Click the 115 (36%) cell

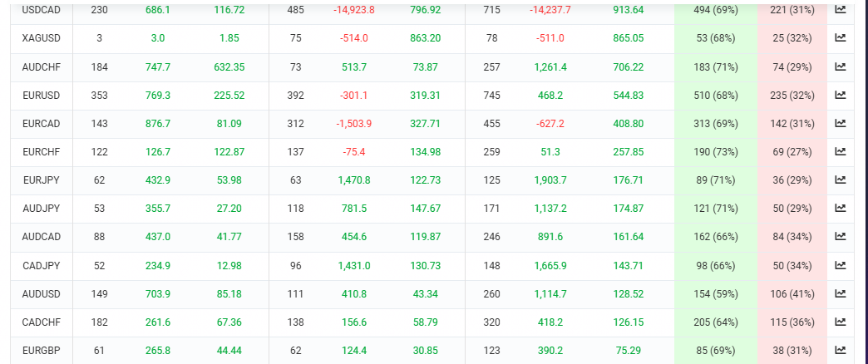coord(792,322)
